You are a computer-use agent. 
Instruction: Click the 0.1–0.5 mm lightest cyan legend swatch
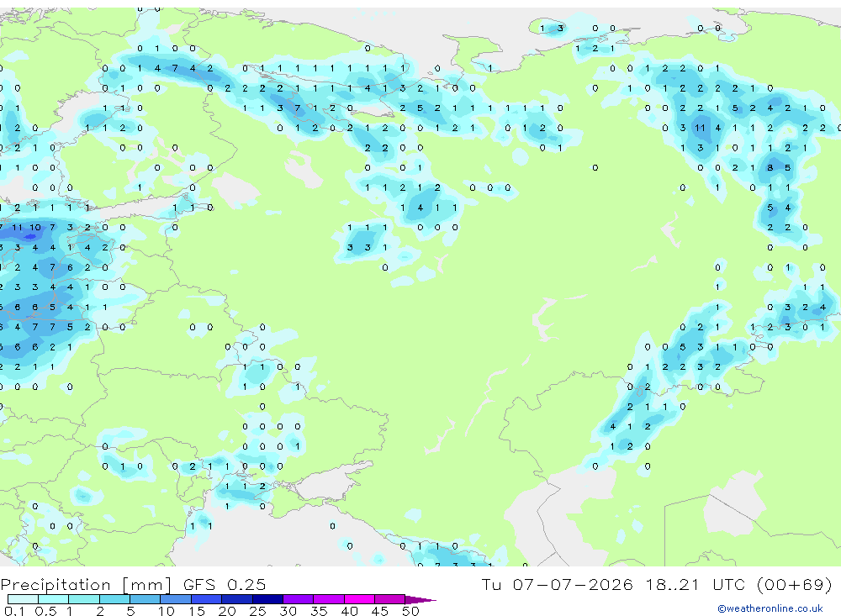[x=23, y=599]
